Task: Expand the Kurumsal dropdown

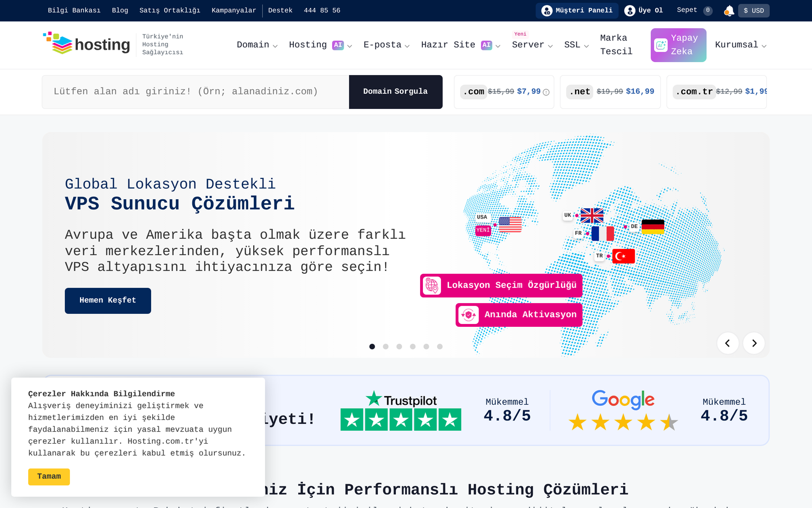Action: [740, 45]
